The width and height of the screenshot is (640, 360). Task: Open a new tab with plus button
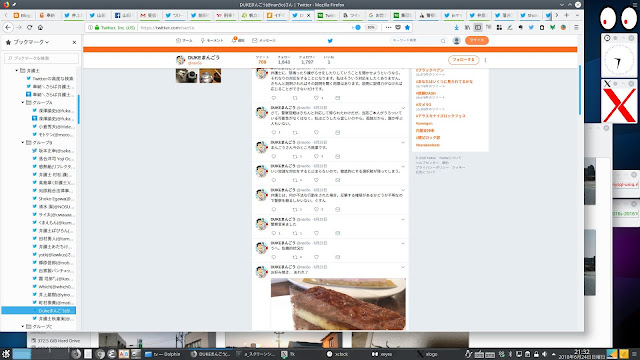567,15
